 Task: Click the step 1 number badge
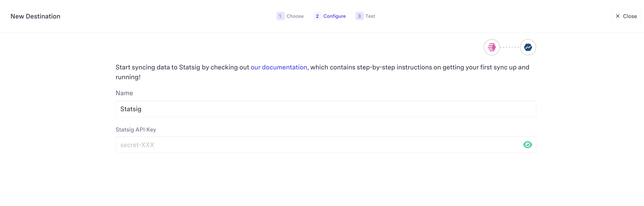point(280,16)
